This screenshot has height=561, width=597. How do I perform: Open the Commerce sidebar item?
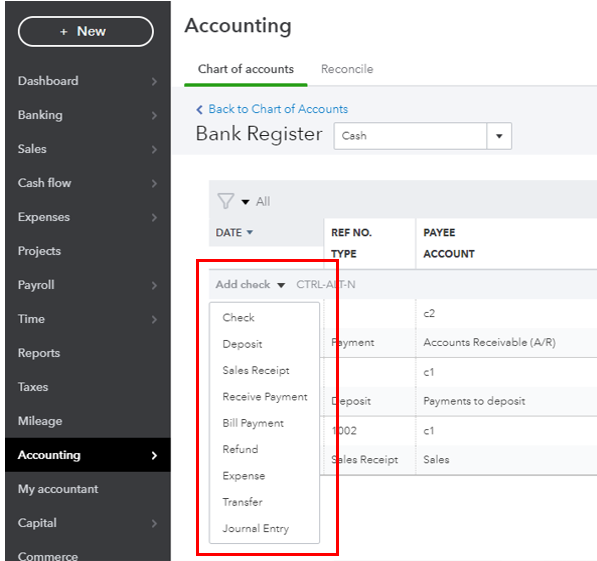click(x=48, y=556)
